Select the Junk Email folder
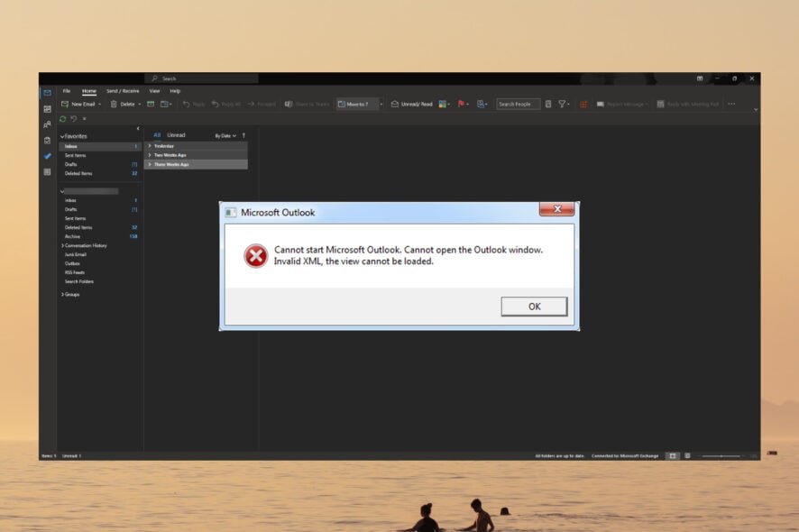This screenshot has width=799, height=532. [x=100, y=254]
